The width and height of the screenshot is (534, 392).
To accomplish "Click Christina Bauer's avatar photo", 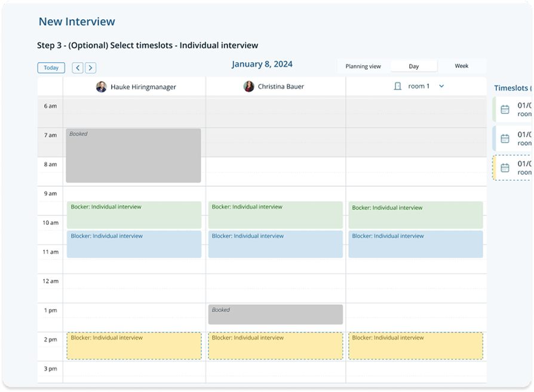I will pos(248,87).
